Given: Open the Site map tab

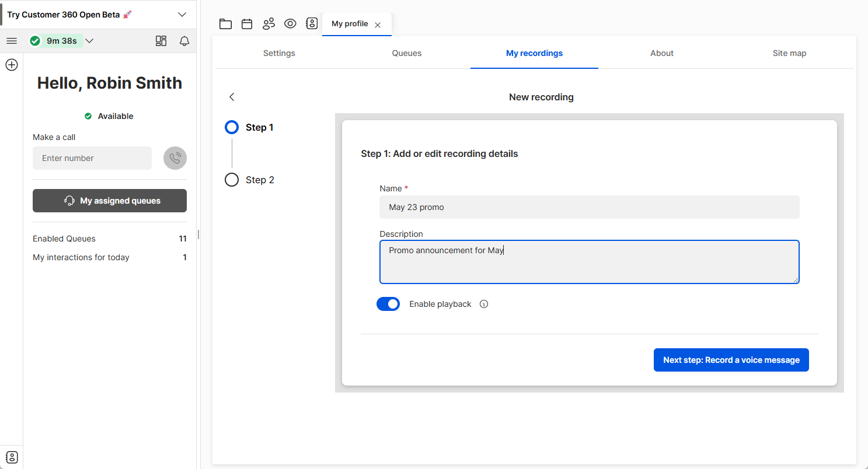Looking at the screenshot, I should point(789,53).
